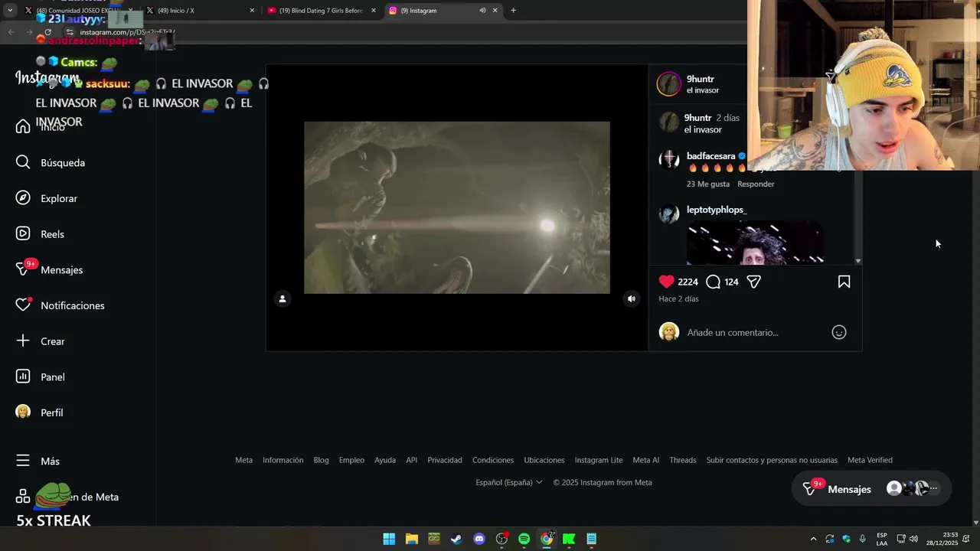Open the Español (España) language dropdown
This screenshot has height=551, width=980.
(509, 482)
